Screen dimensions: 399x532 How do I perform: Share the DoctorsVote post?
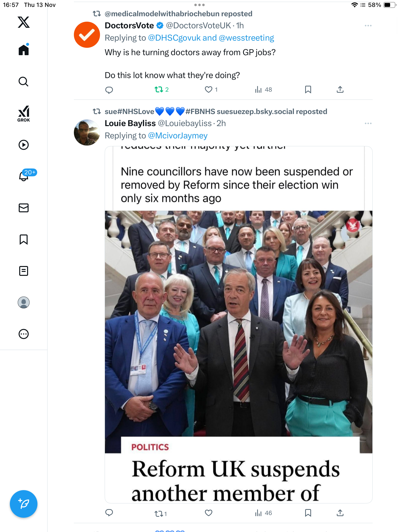[x=340, y=89]
